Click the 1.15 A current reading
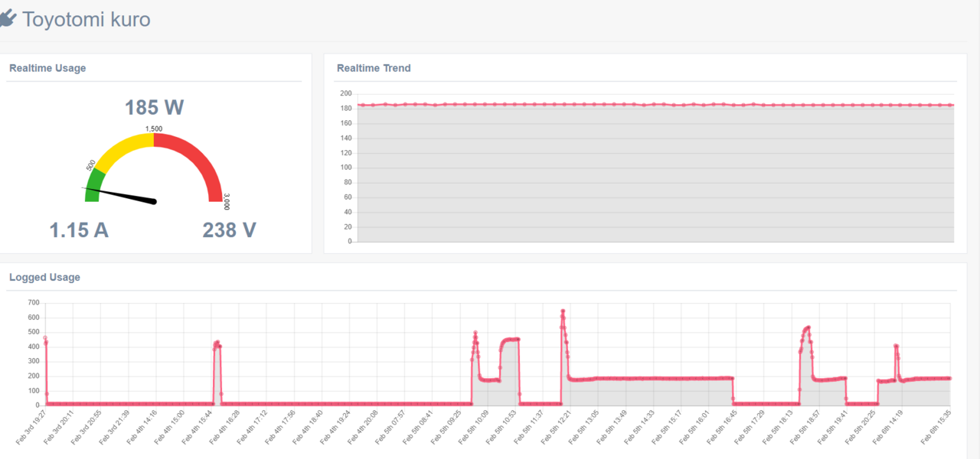The width and height of the screenshot is (980, 459). pos(79,229)
